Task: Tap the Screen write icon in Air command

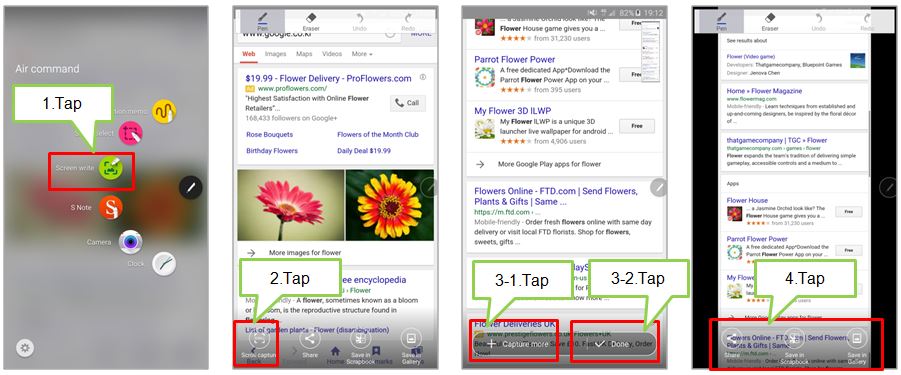Action: (x=111, y=168)
